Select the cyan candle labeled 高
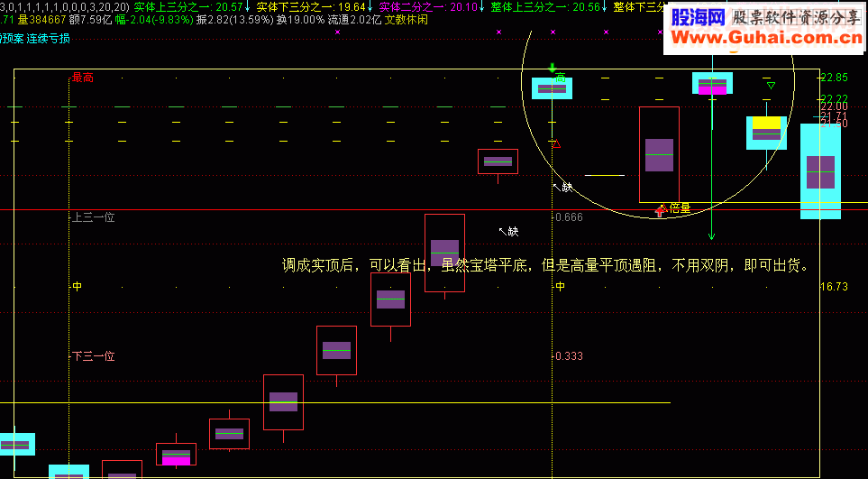Image resolution: width=868 pixels, height=479 pixels. pos(552,88)
